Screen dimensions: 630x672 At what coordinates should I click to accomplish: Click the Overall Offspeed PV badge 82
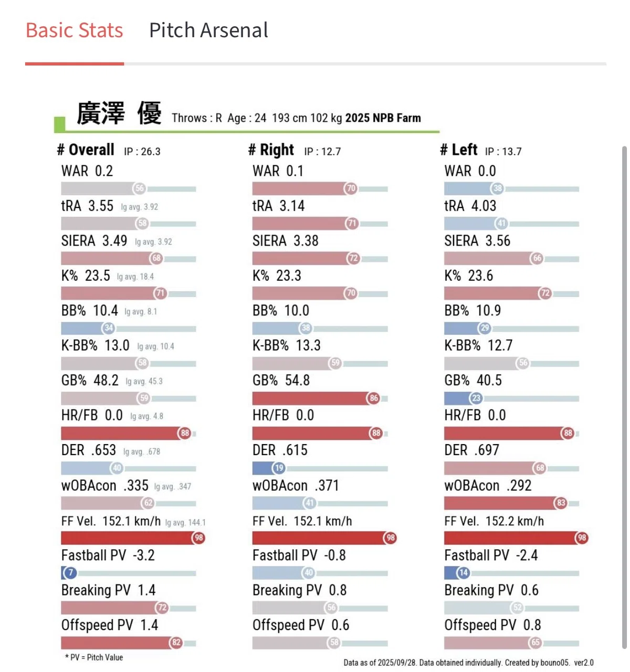pyautogui.click(x=176, y=643)
